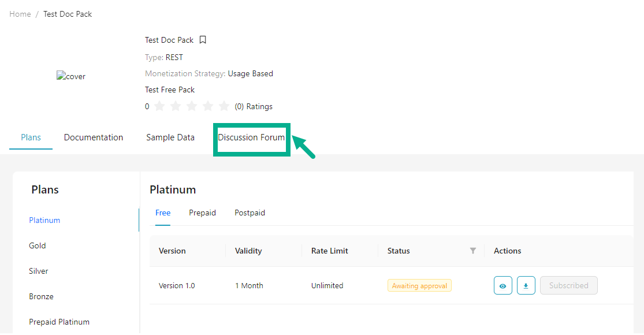
Task: Choose the Gold plan in sidebar
Action: click(x=38, y=245)
